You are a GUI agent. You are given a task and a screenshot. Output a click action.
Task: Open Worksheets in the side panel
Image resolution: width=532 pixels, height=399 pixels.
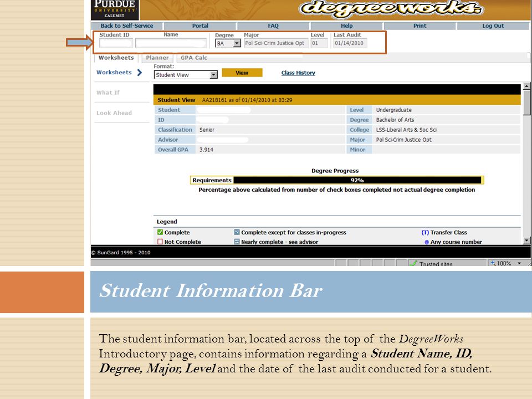114,72
